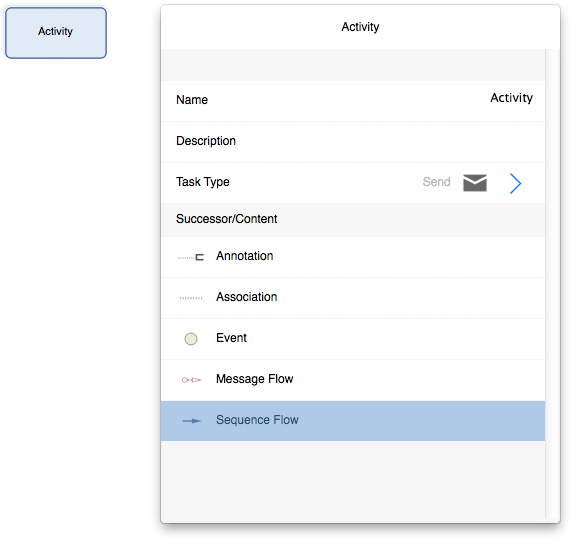This screenshot has height=540, width=571.
Task: Select the highlighted Sequence Flow row
Action: pos(353,421)
